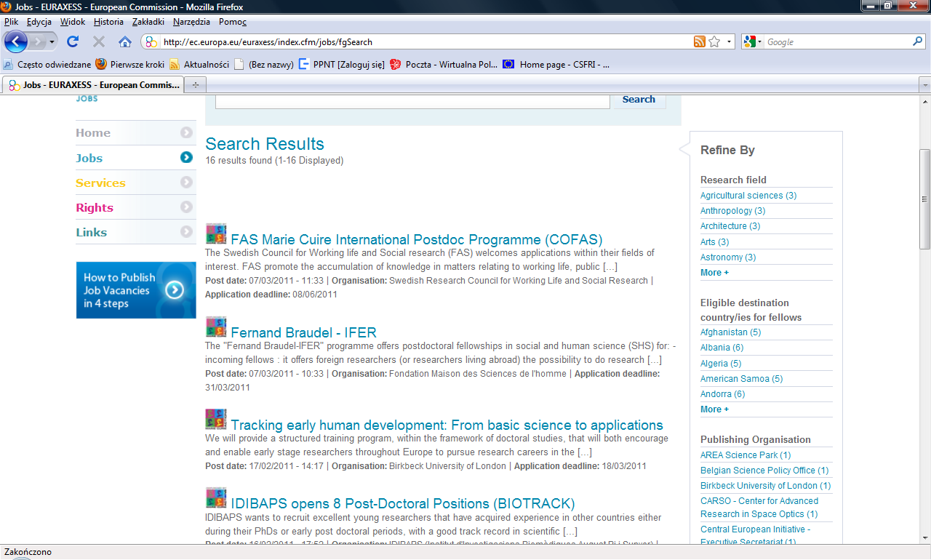
Task: Filter by Agricultural sciences (3)
Action: coord(748,196)
